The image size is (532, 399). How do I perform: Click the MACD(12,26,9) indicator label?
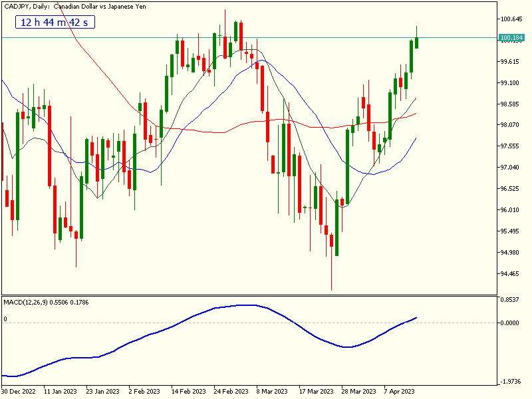(56, 302)
